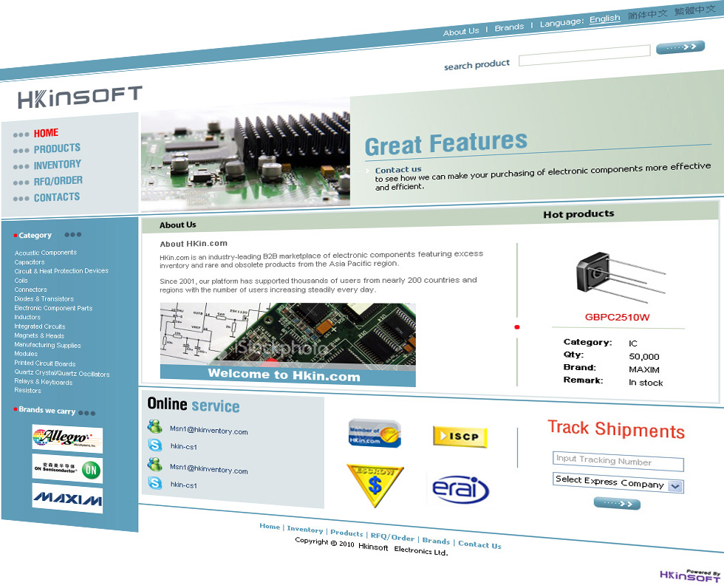Open the Inductors category
This screenshot has height=588, width=724.
[28, 317]
